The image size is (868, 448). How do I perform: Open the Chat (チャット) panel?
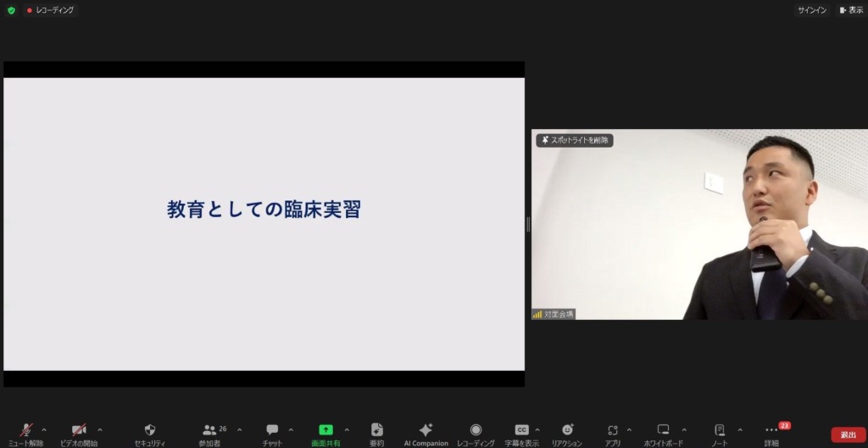272,430
